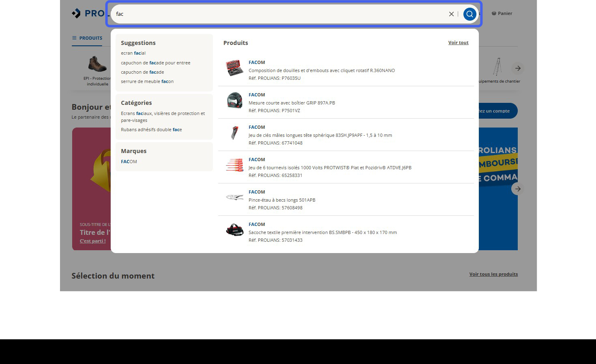Open the hex key set thumbnail 83SH.JP9APF

coord(234,133)
